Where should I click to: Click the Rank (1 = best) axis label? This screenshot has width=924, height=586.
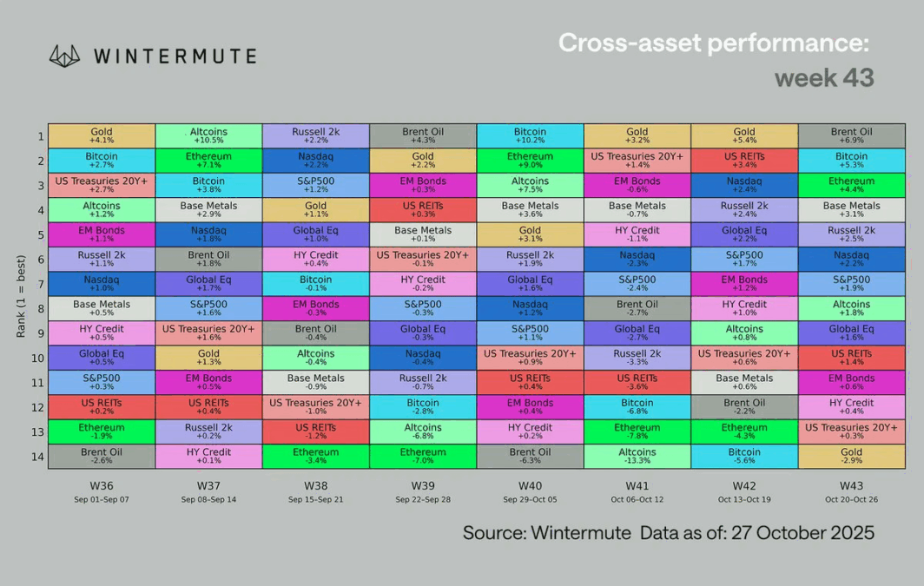coord(21,297)
